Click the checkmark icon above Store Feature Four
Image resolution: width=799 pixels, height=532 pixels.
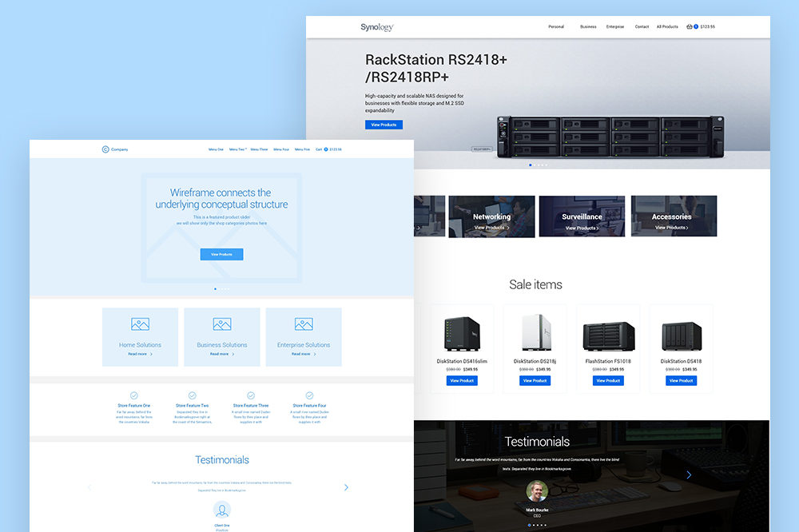pyautogui.click(x=309, y=395)
